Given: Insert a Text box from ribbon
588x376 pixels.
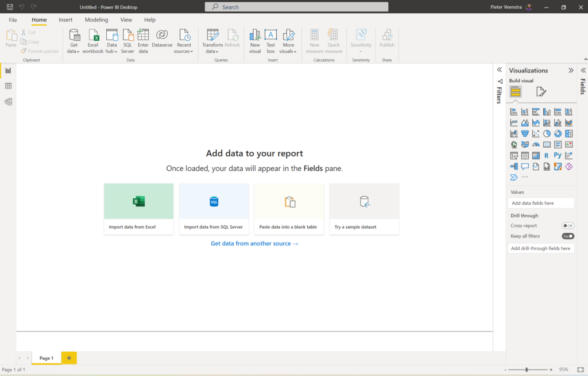Looking at the screenshot, I should click(x=271, y=41).
